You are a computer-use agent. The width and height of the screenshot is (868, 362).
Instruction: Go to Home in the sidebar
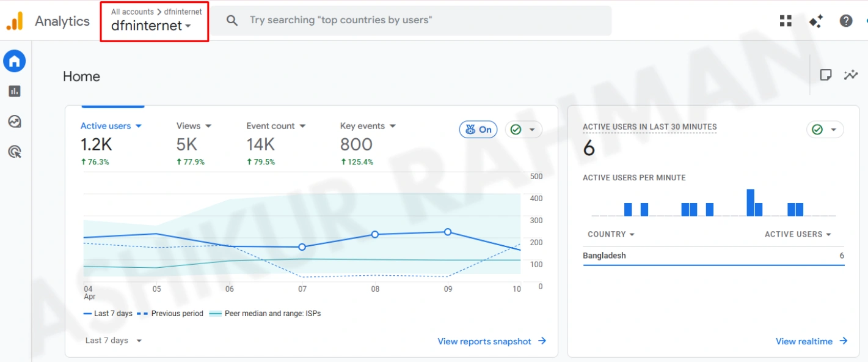click(x=15, y=61)
